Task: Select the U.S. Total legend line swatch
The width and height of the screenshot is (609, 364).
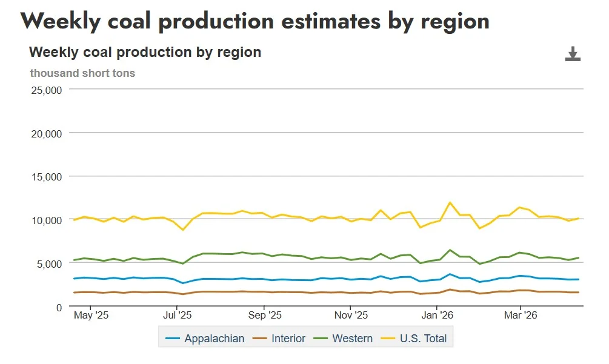Action: click(x=389, y=339)
